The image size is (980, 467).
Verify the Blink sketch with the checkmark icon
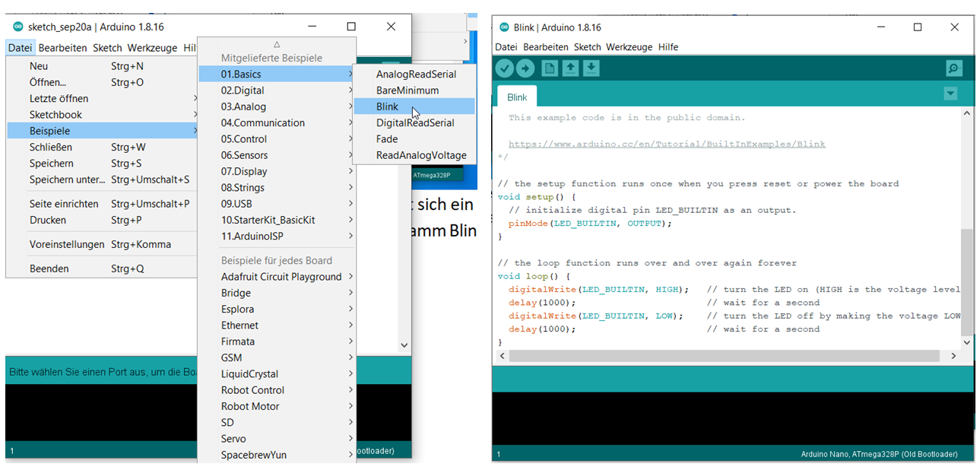click(504, 68)
